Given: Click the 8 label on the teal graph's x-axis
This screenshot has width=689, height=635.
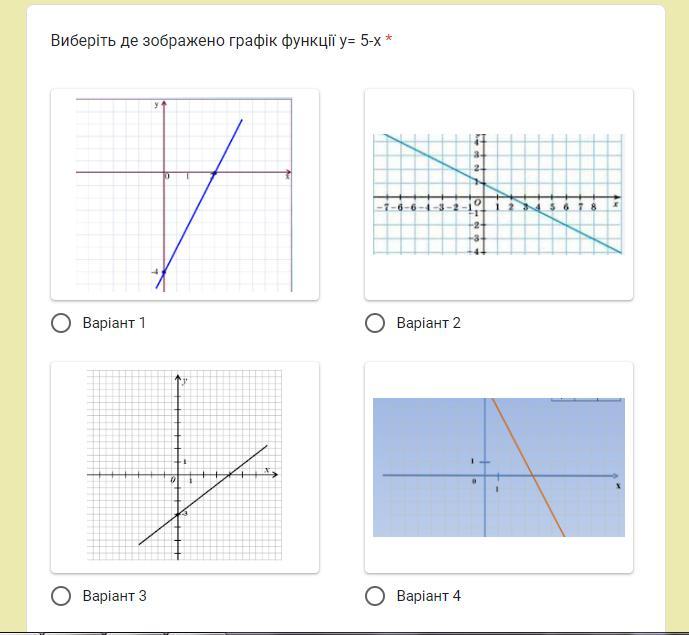Looking at the screenshot, I should click(594, 207).
